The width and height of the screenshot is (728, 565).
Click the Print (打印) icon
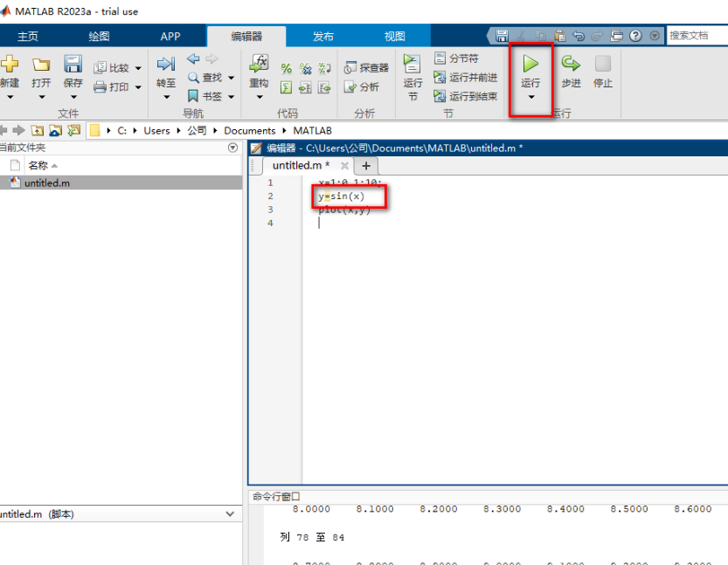(100, 86)
